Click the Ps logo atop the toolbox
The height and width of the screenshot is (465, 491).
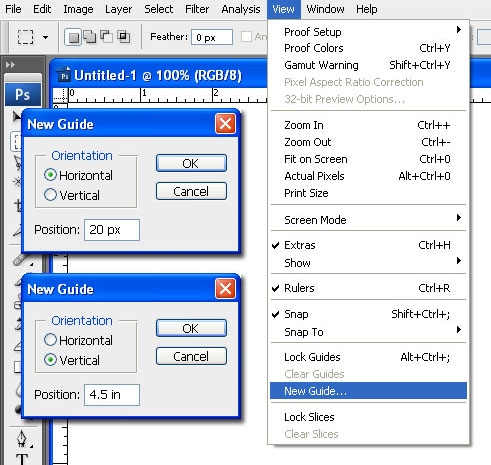(23, 95)
